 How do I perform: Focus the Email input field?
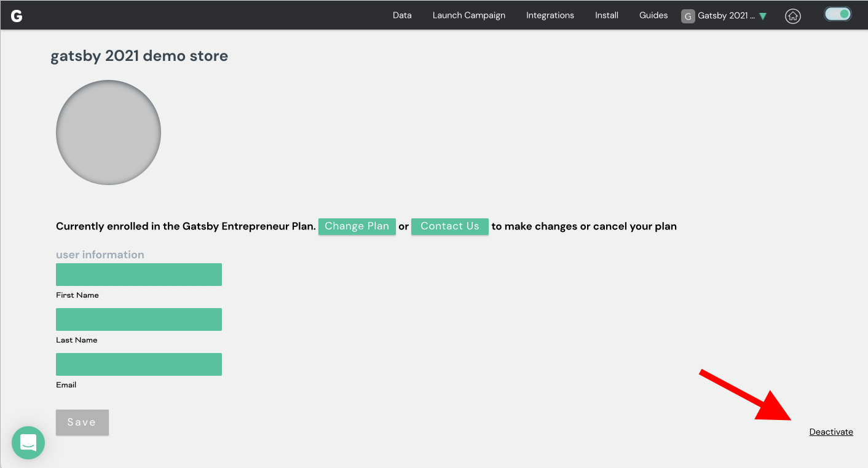[x=139, y=364]
